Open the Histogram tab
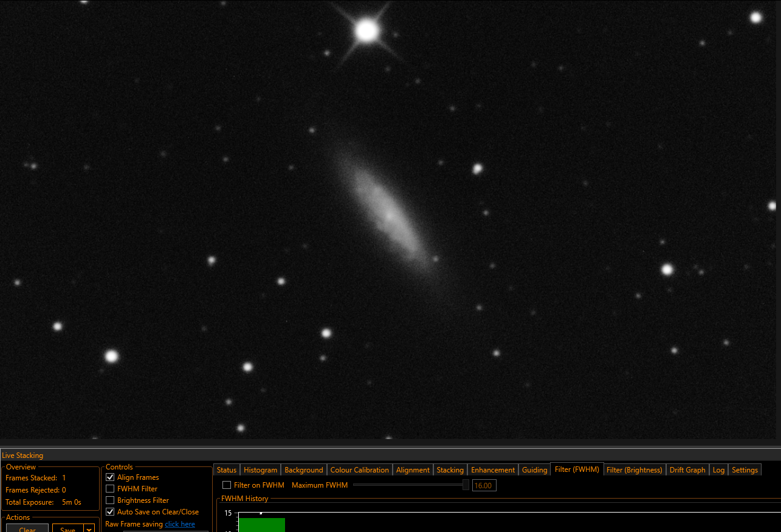781x532 pixels. click(x=260, y=470)
